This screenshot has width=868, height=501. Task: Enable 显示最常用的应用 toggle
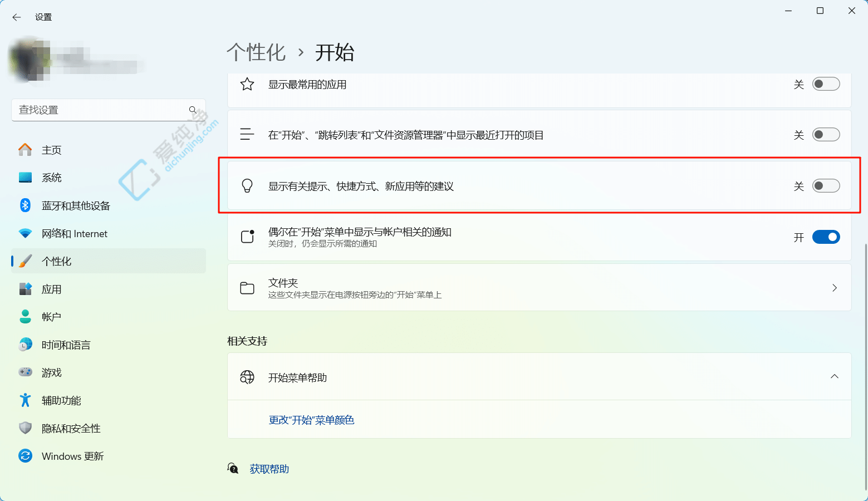pyautogui.click(x=826, y=83)
